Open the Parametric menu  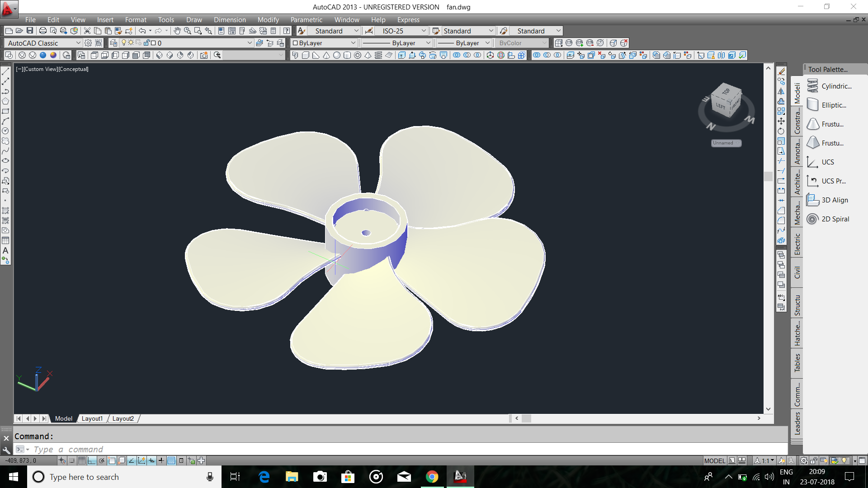pyautogui.click(x=306, y=20)
